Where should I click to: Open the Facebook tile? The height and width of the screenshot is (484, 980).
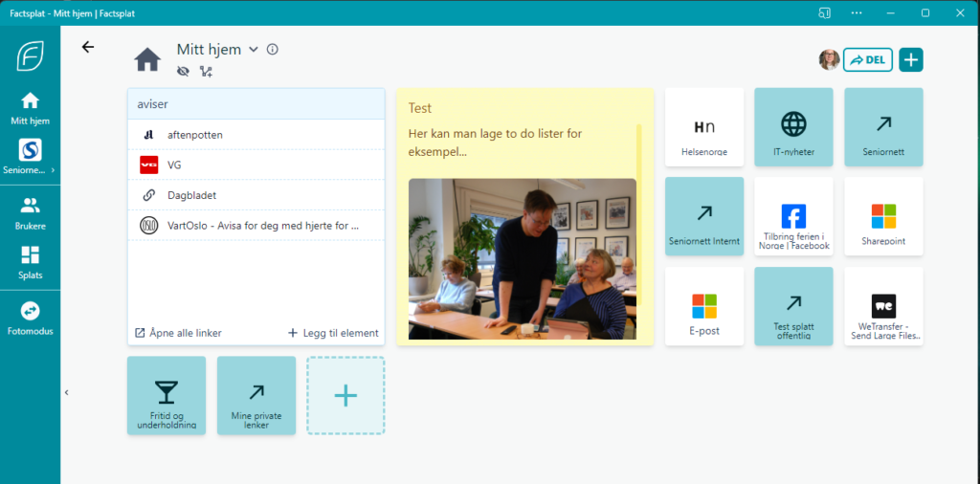tap(793, 216)
